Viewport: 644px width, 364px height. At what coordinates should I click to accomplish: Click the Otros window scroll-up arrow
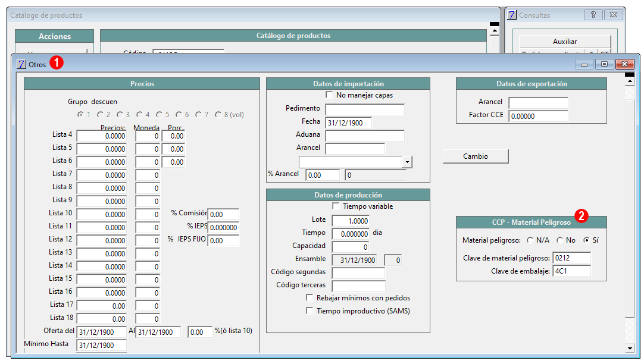(630, 81)
